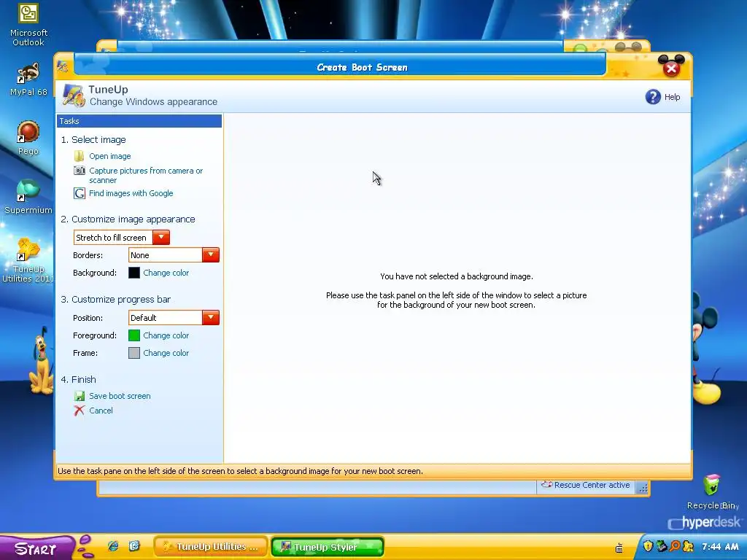Click the camera icon for capturing pictures
The height and width of the screenshot is (560, 747).
[x=79, y=171]
